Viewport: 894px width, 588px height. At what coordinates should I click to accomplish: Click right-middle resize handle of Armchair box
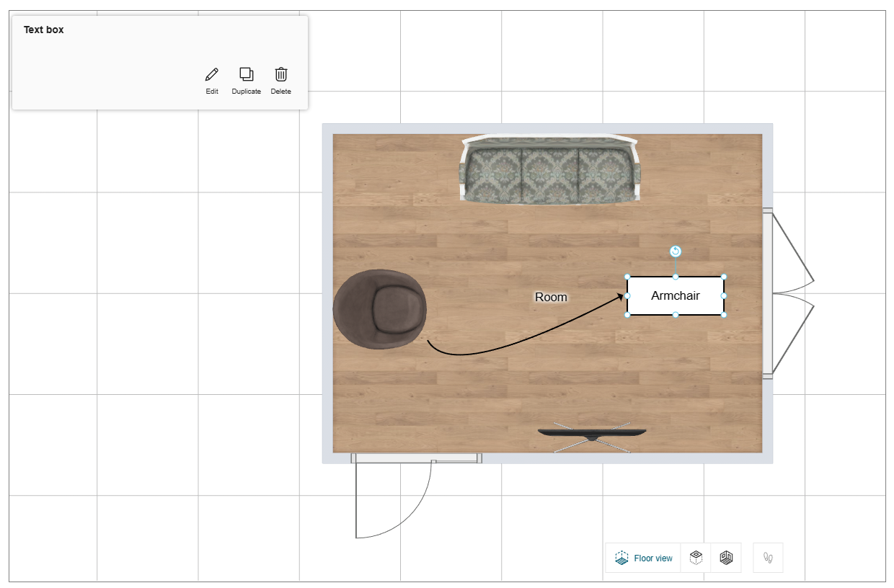click(x=724, y=295)
